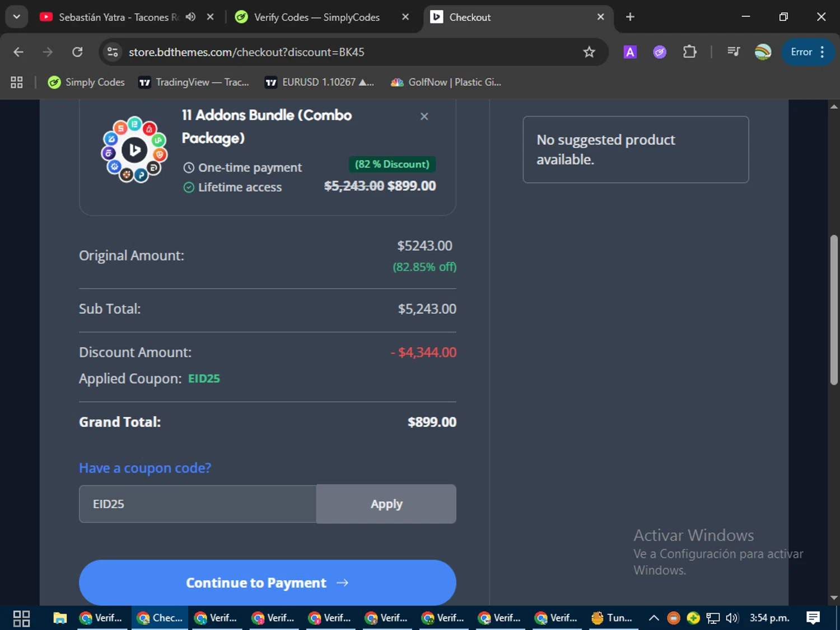Open media controls in toolbar
Viewport: 840px width, 630px height.
(x=734, y=52)
